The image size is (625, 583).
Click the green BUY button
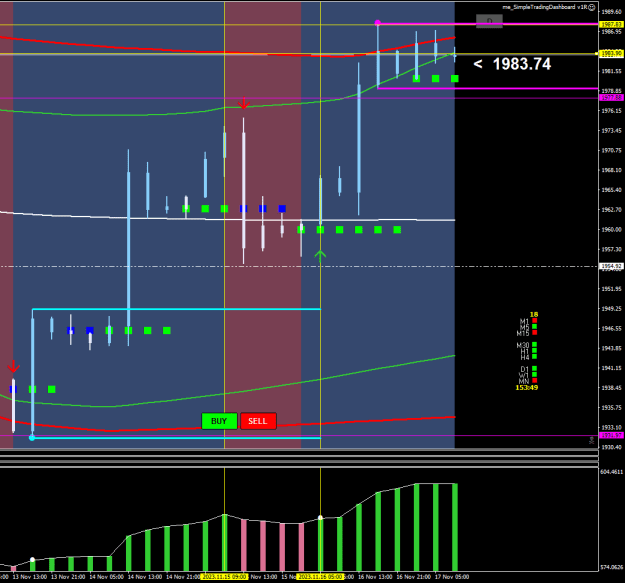tap(219, 421)
